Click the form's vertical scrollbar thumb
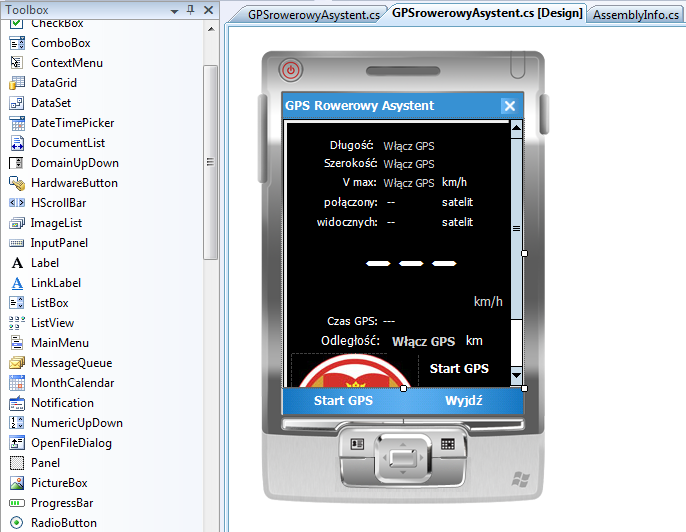Image resolution: width=686 pixels, height=532 pixels. (516, 228)
